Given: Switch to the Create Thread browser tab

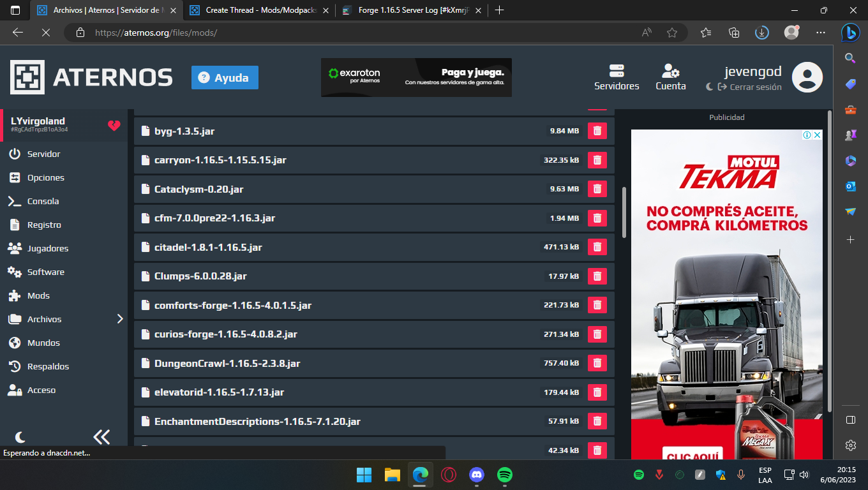Looking at the screenshot, I should [x=260, y=10].
